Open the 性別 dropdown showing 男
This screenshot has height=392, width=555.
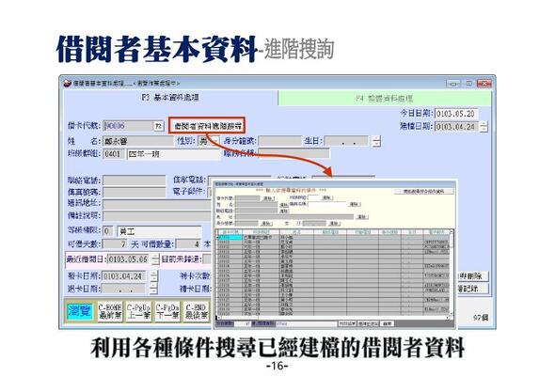[209, 141]
